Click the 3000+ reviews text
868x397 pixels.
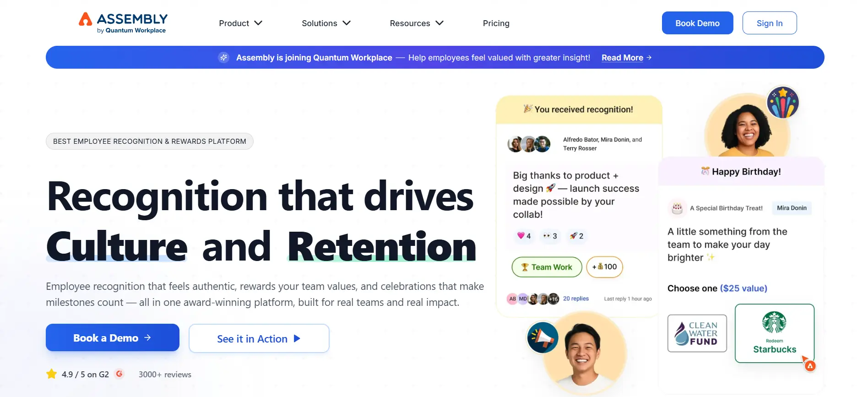165,375
